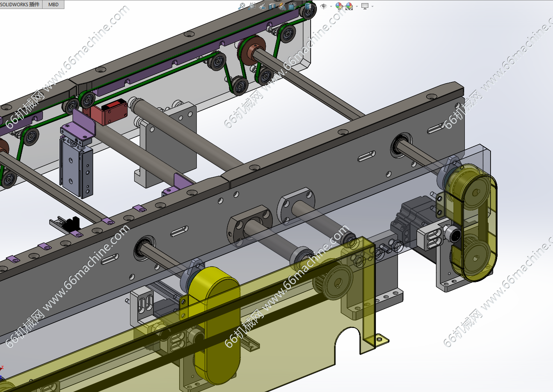Click the View Settings monitor icon
The height and width of the screenshot is (392, 553).
[365, 6]
